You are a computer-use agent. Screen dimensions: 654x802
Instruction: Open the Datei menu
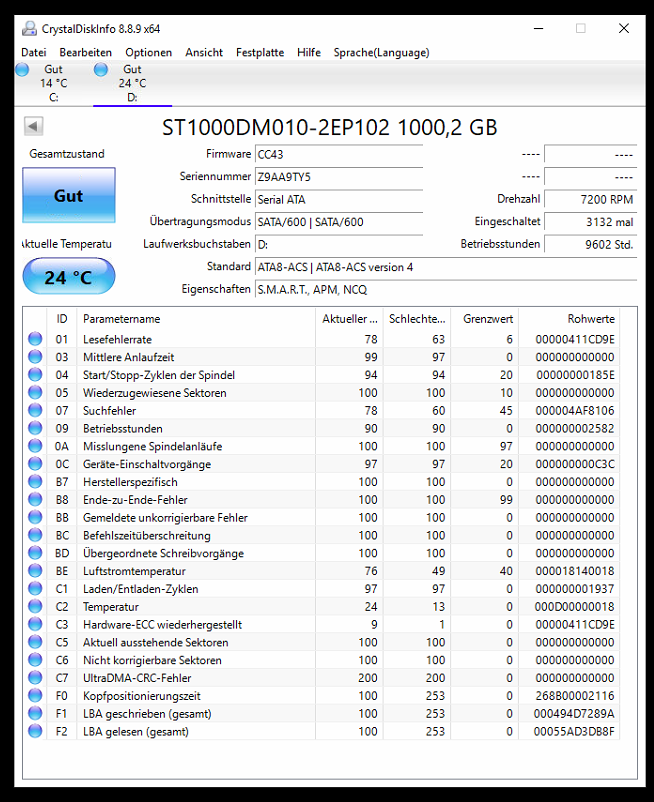click(x=33, y=52)
